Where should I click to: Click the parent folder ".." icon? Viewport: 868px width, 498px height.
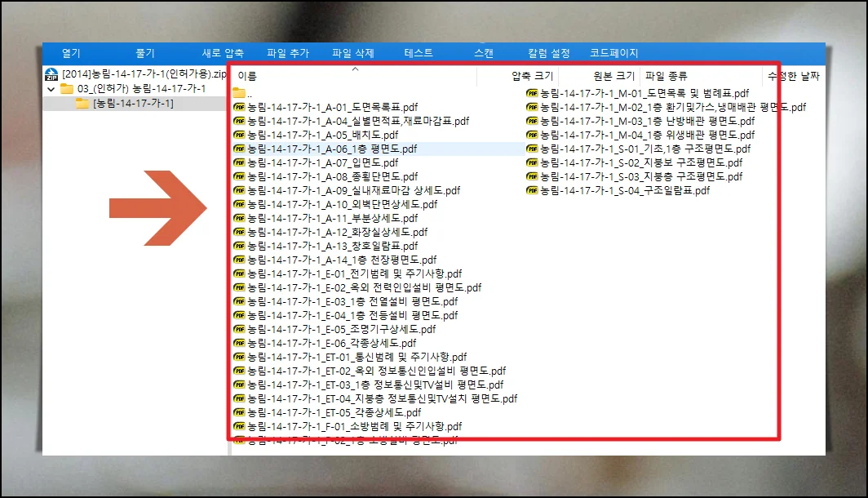click(239, 93)
